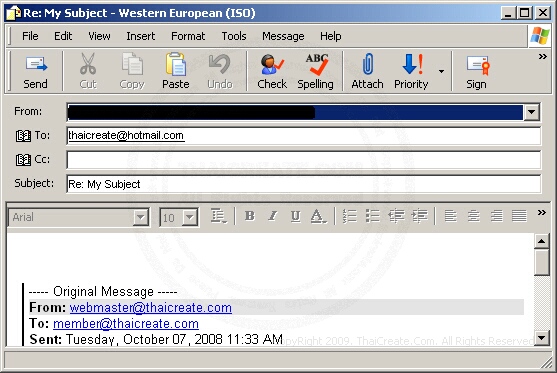This screenshot has width=557, height=373.
Task: Open the Arial font name dropdown
Action: [141, 217]
